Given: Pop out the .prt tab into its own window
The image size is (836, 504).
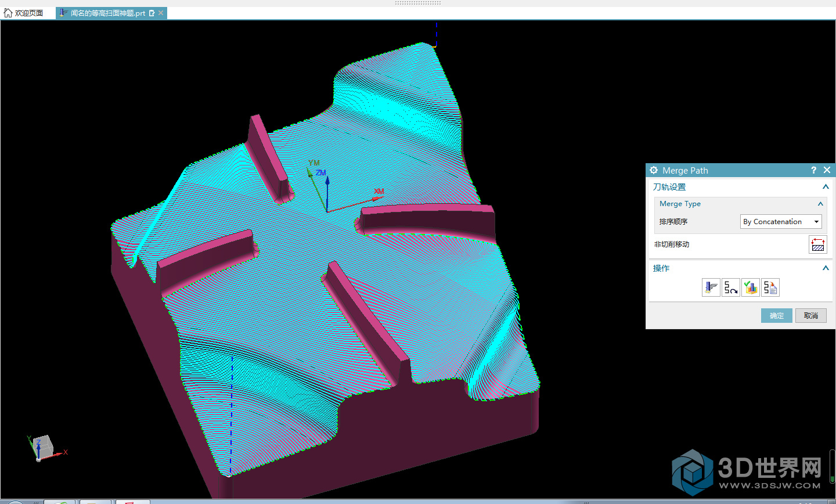Looking at the screenshot, I should [x=152, y=13].
